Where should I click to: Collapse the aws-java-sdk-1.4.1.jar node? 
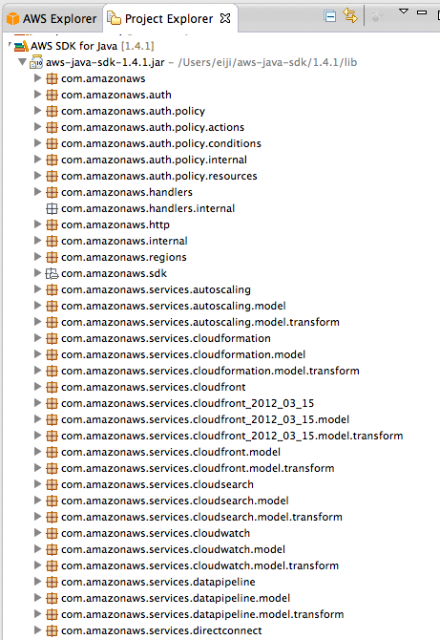[22, 62]
